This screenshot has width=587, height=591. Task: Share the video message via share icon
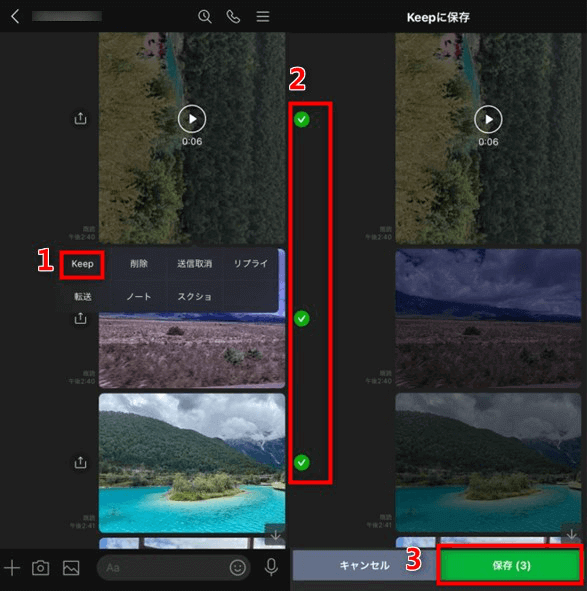click(x=80, y=118)
